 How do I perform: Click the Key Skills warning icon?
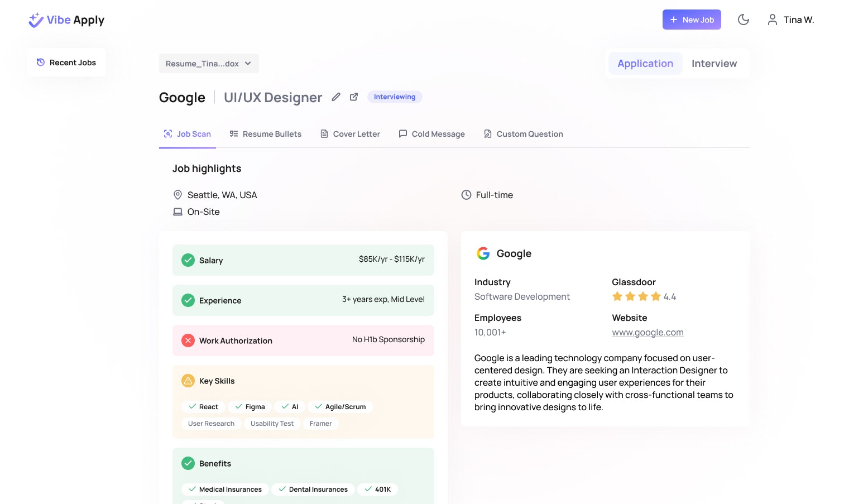click(x=188, y=381)
